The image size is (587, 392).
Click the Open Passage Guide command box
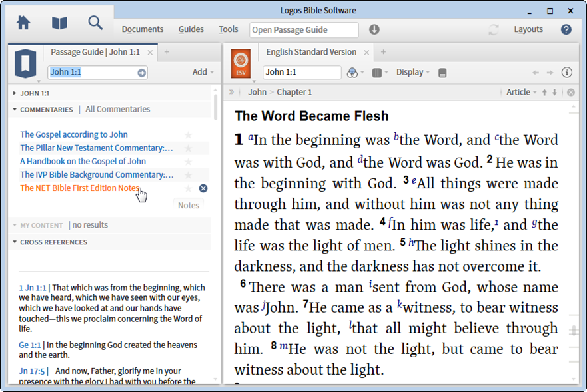pos(304,30)
